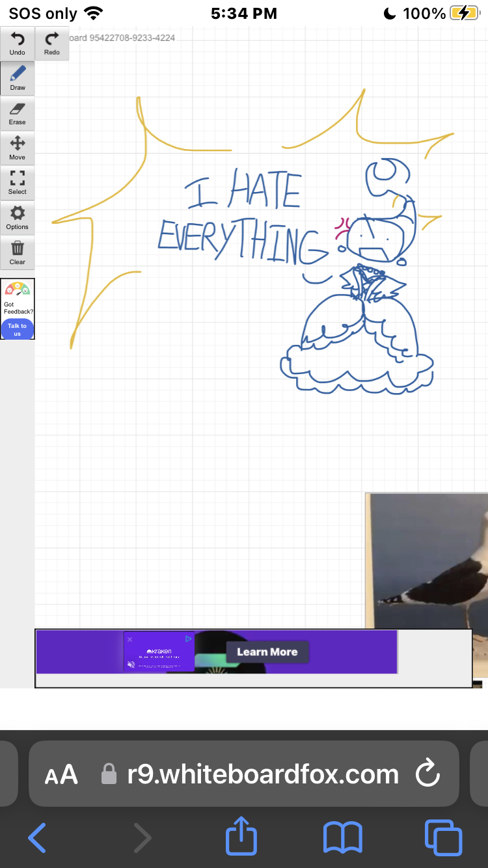Viewport: 488px width, 868px height.
Task: Click Learn More on the Kraken ad
Action: point(267,652)
